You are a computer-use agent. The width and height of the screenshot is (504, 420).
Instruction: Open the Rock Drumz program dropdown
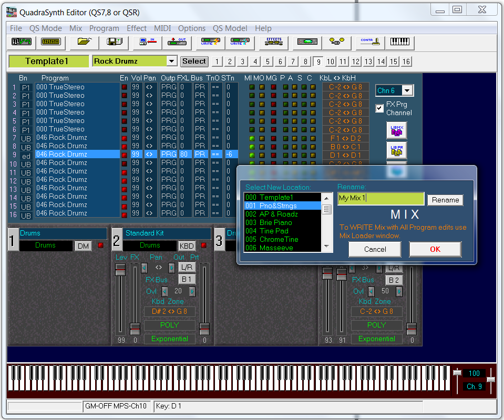click(171, 62)
